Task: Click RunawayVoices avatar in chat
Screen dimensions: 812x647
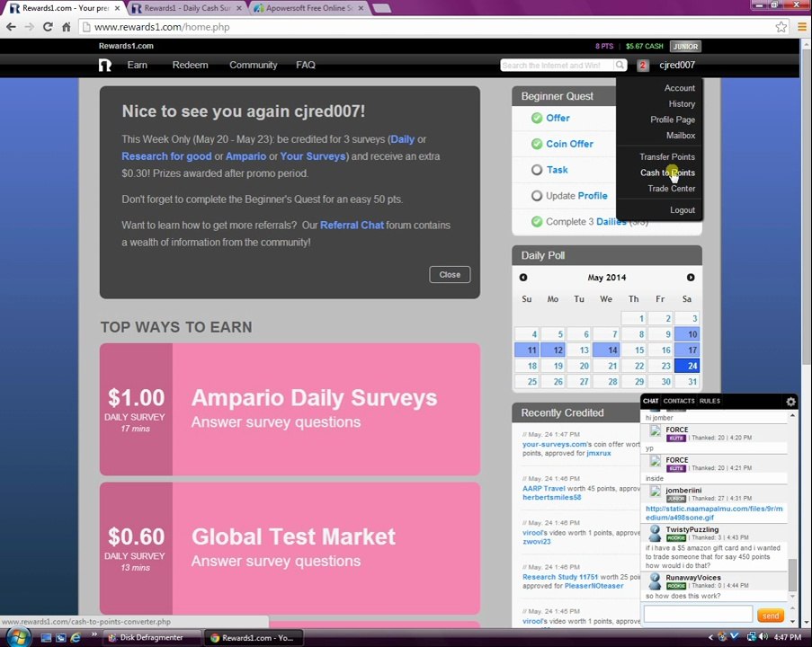Action: 655,581
